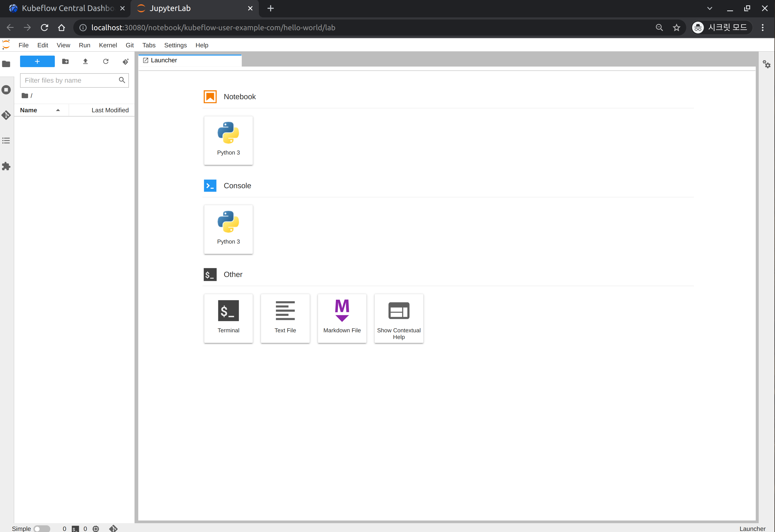Open the Git menu

(130, 45)
